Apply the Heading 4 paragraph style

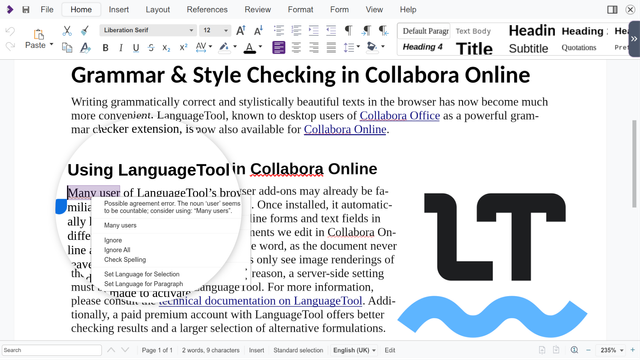(x=422, y=47)
